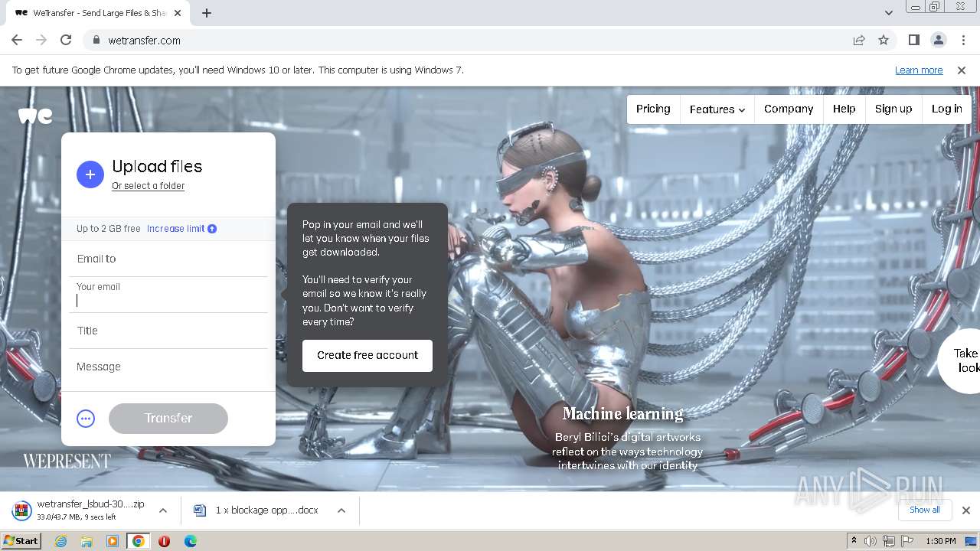Click the address bar URL
The image size is (980, 551).
[x=145, y=41]
